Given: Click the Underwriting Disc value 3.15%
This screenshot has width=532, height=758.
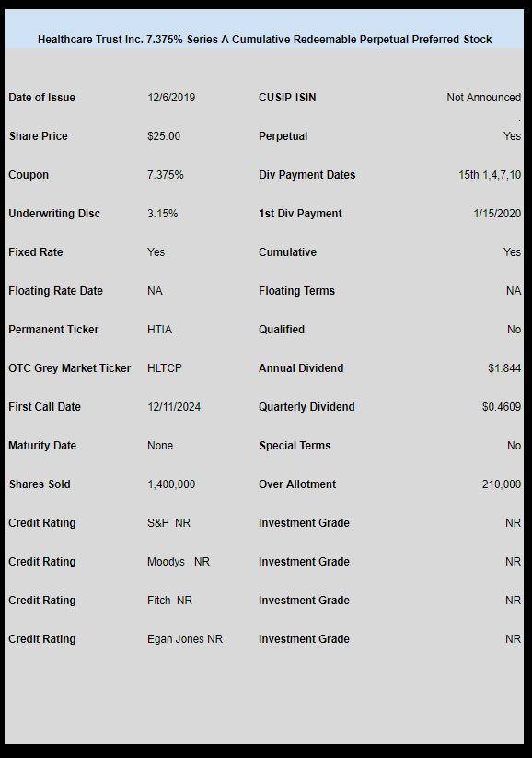Looking at the screenshot, I should tap(162, 214).
